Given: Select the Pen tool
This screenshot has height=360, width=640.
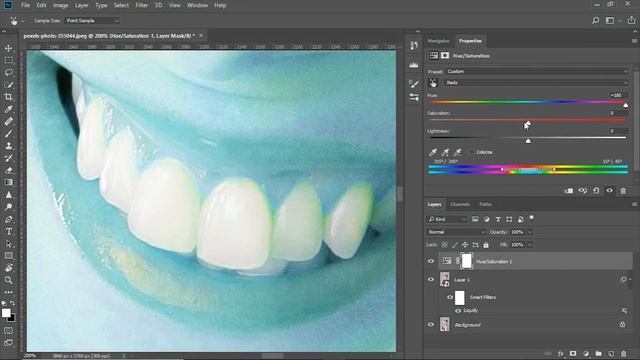Looking at the screenshot, I should pyautogui.click(x=9, y=219).
